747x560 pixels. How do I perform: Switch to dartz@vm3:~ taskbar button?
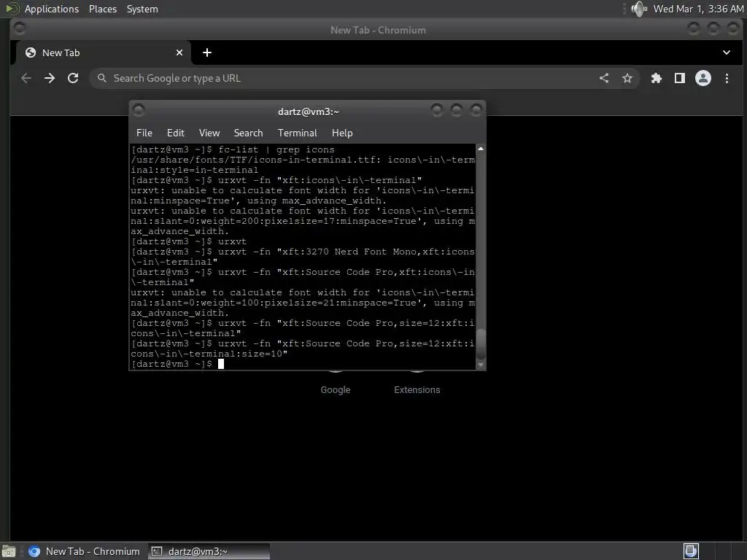coord(209,551)
